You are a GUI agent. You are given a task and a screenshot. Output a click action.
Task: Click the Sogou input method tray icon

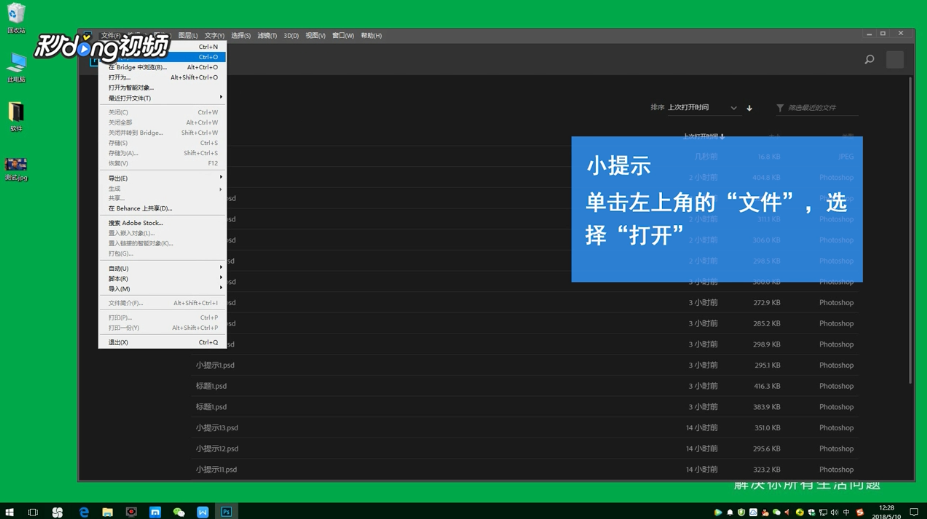click(x=860, y=512)
